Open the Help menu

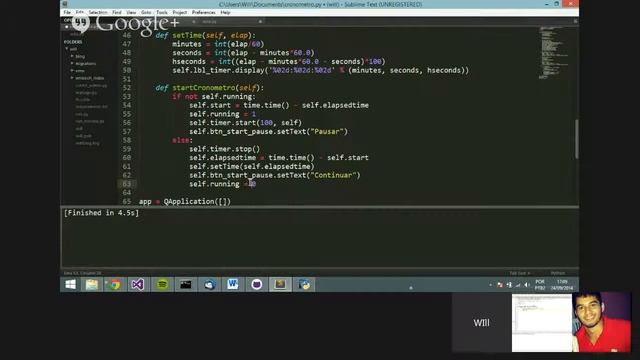pyautogui.click(x=225, y=13)
